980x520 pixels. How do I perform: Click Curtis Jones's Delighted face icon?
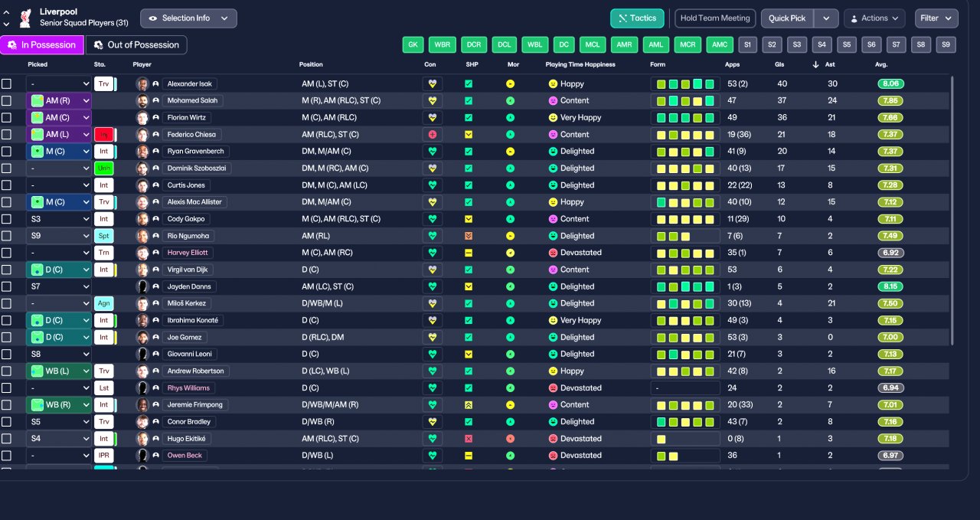(x=553, y=185)
